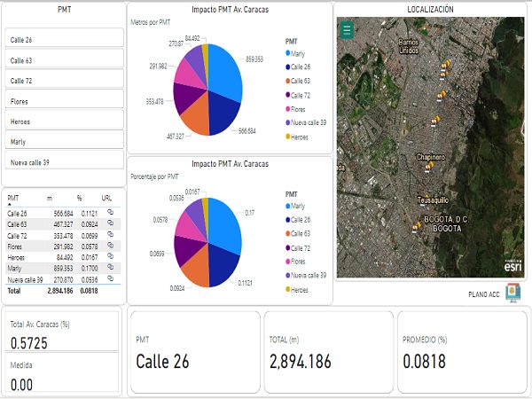
Task: Click Marly legend entry in the Porcentaje chart
Action: coord(295,206)
